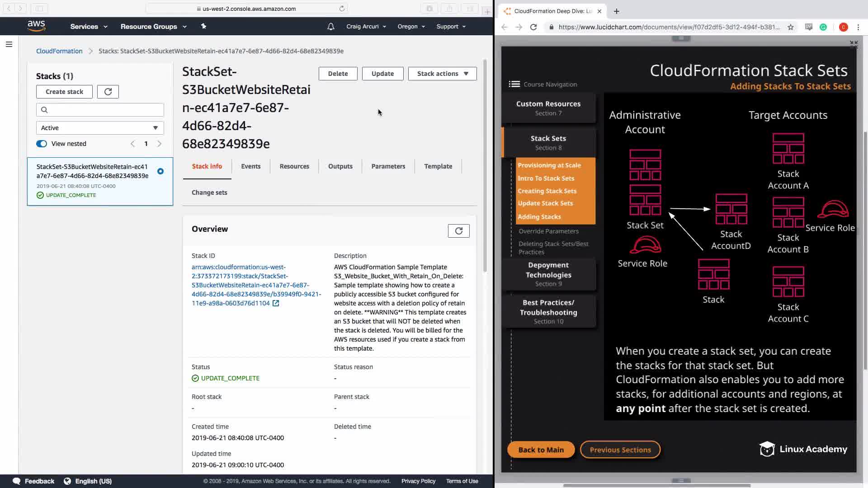The height and width of the screenshot is (488, 868).
Task: Refresh the Overview panel
Action: pyautogui.click(x=458, y=231)
